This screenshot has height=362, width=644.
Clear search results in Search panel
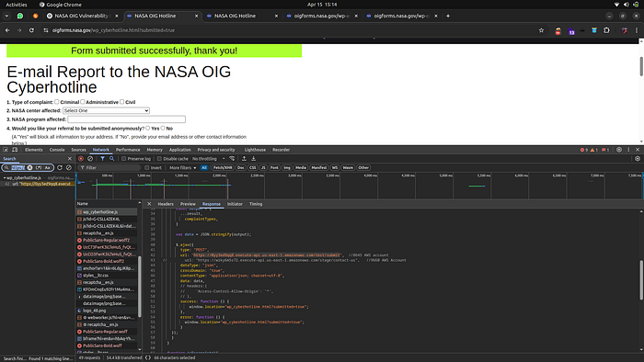tap(69, 167)
